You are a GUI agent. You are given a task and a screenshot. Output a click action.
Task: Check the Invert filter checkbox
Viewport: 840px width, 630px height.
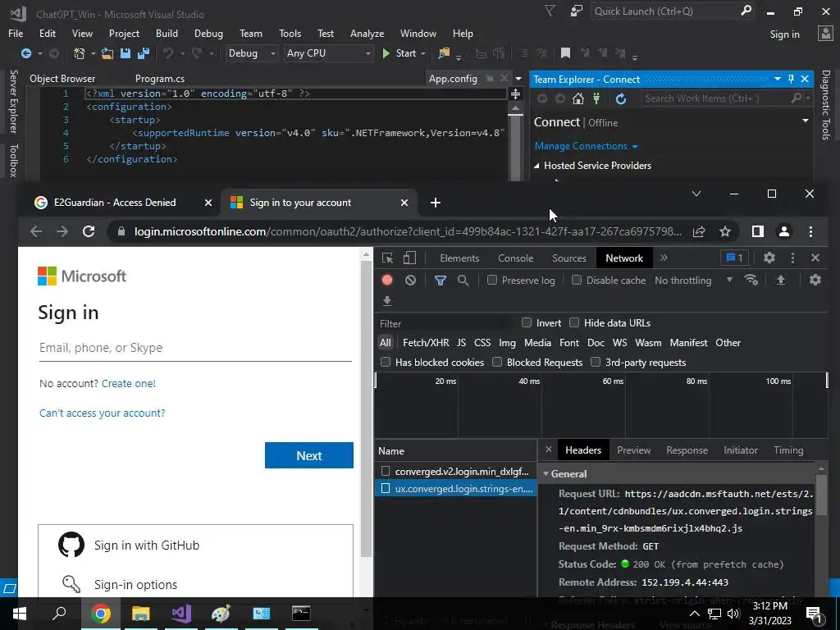point(527,322)
